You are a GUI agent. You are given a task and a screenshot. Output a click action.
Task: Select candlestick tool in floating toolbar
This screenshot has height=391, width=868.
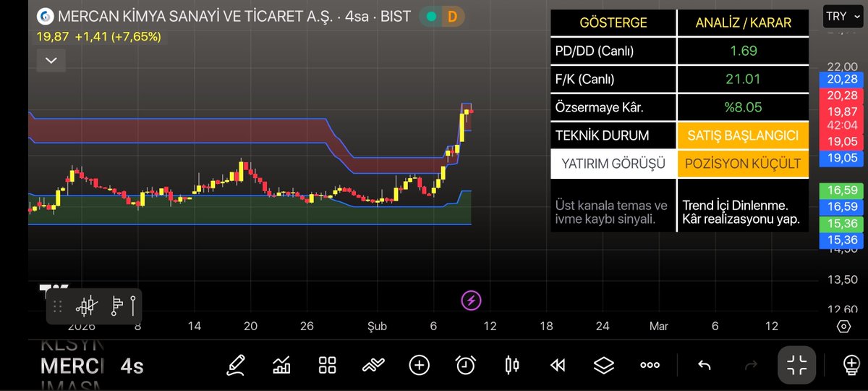(x=86, y=306)
